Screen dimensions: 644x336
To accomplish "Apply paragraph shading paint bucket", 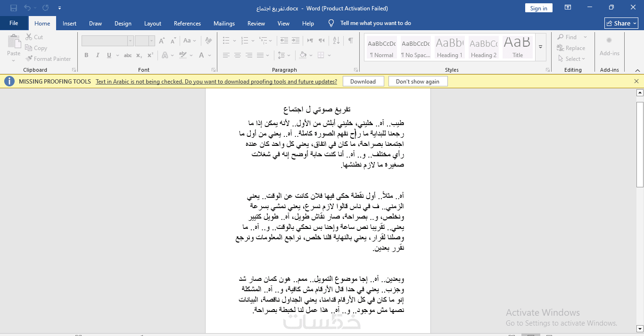I will pyautogui.click(x=303, y=55).
